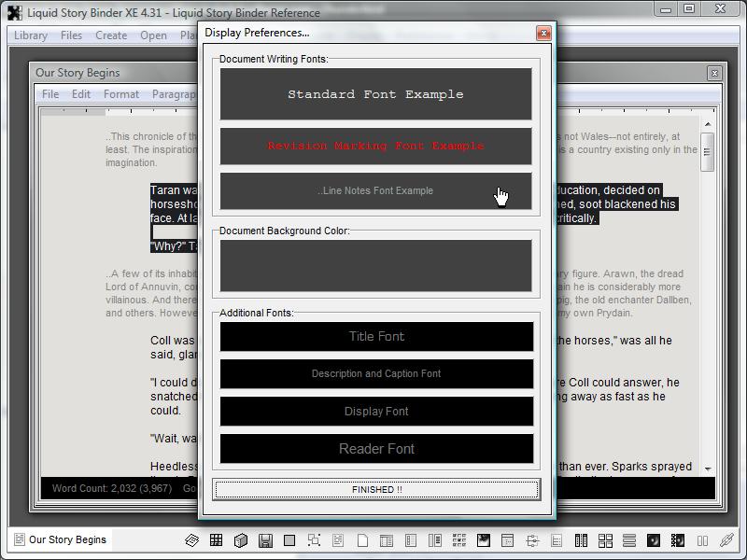Close the Display Preferences dialog
The image size is (747, 560).
[x=543, y=33]
